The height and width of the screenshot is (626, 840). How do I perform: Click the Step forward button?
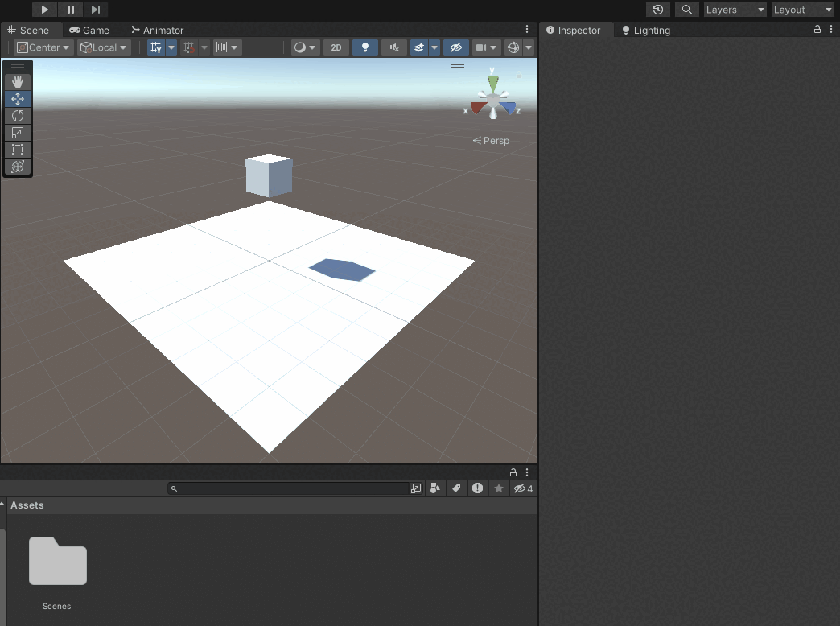[x=96, y=10]
